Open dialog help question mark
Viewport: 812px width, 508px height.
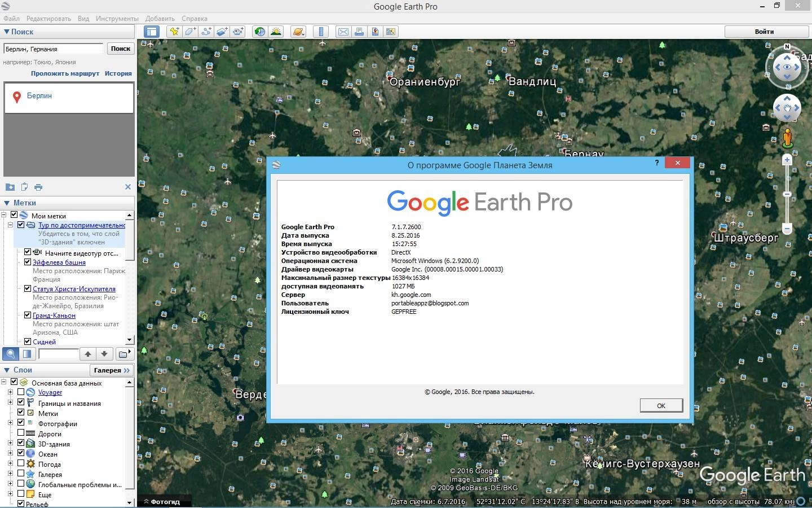[x=656, y=163]
